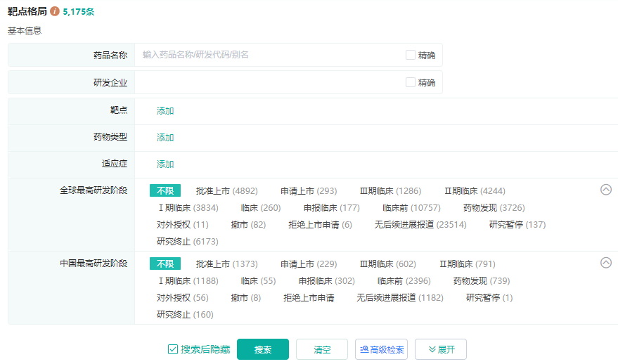Check 精确 for the 药品名称 field
This screenshot has width=618, height=364.
click(x=411, y=55)
